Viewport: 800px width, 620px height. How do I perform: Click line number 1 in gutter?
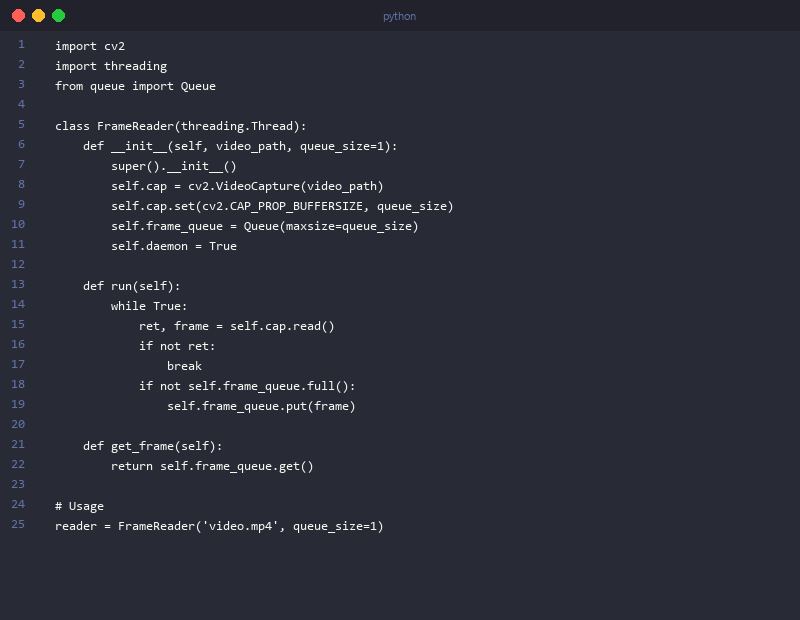pyautogui.click(x=21, y=44)
